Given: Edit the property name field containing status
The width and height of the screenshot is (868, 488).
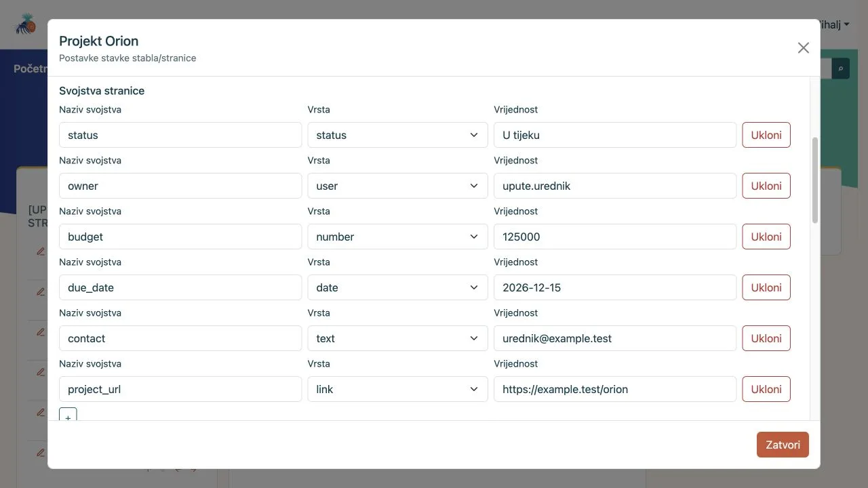Looking at the screenshot, I should (180, 135).
